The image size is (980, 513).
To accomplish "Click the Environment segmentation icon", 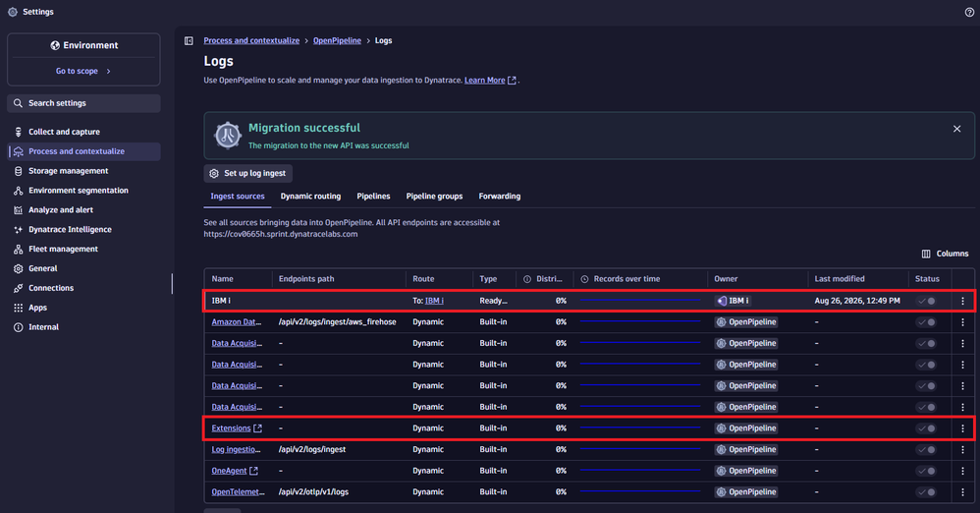I will (x=18, y=191).
